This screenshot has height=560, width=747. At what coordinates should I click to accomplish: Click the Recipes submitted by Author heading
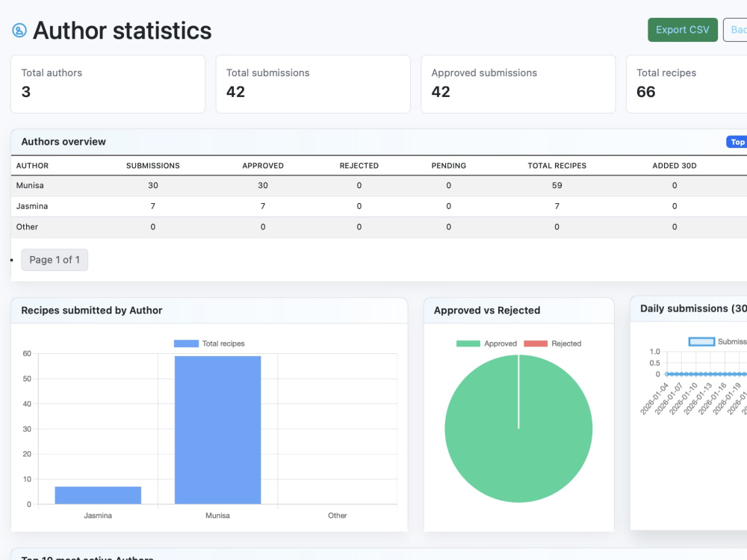pos(92,311)
